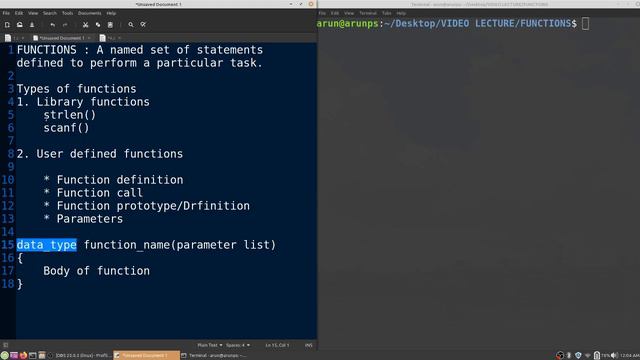Open the Tools menu in text editor
640x360 pixels.
pyautogui.click(x=67, y=13)
